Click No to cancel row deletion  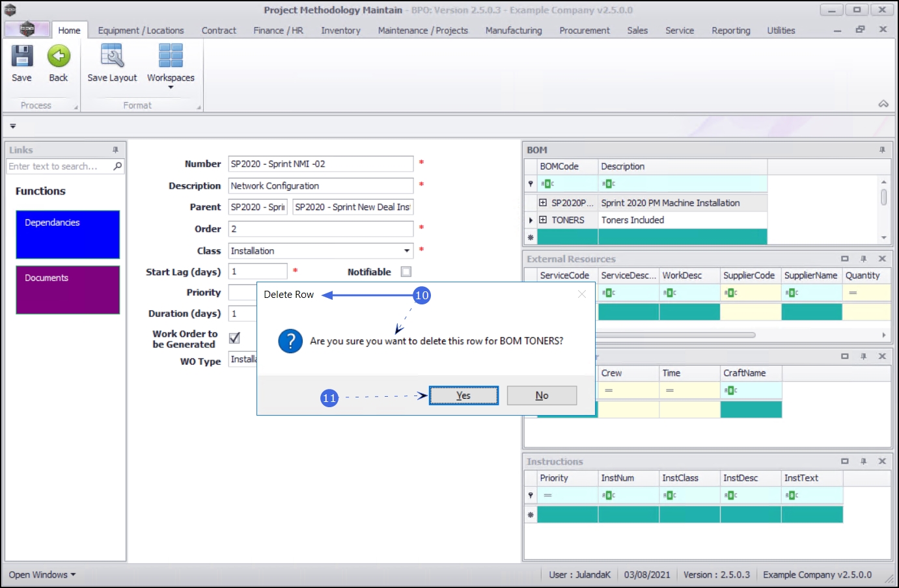[x=542, y=395]
